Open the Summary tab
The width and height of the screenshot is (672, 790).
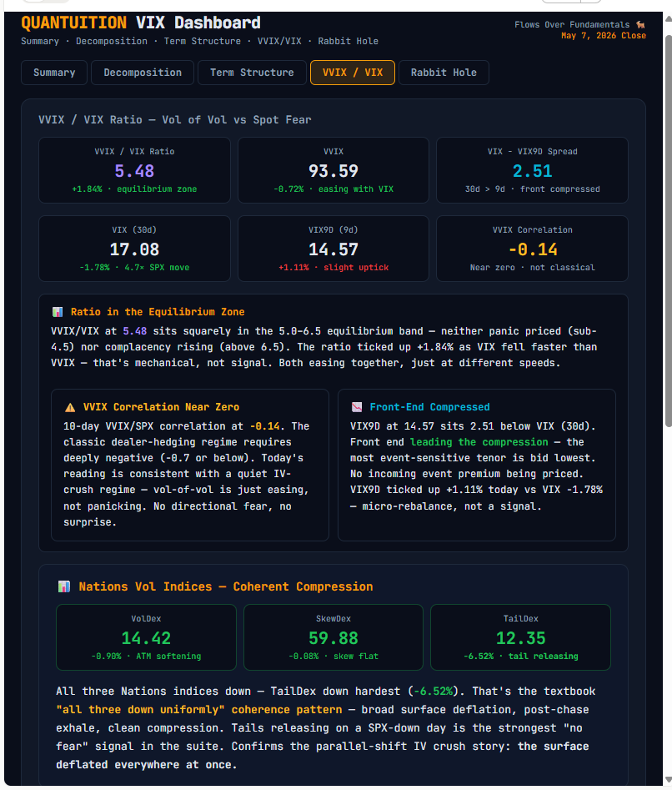tap(54, 73)
